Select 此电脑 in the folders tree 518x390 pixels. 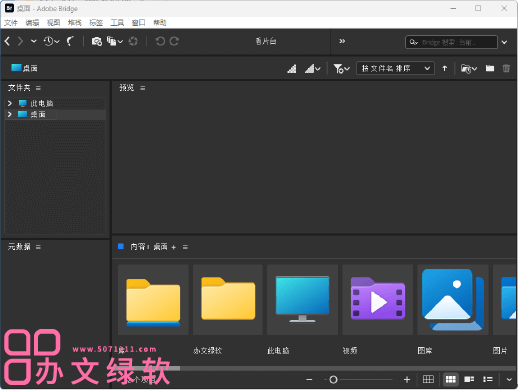pos(42,103)
